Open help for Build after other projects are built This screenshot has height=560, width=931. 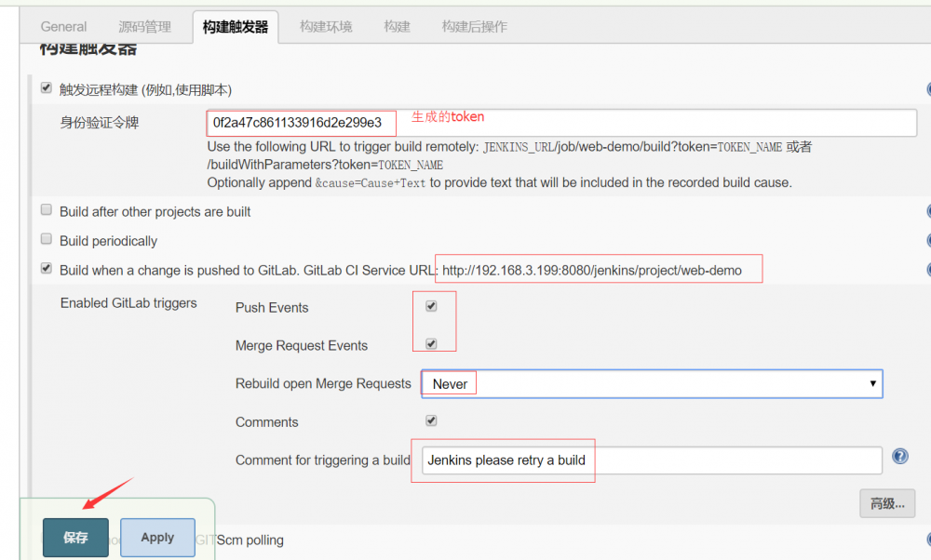[927, 211]
